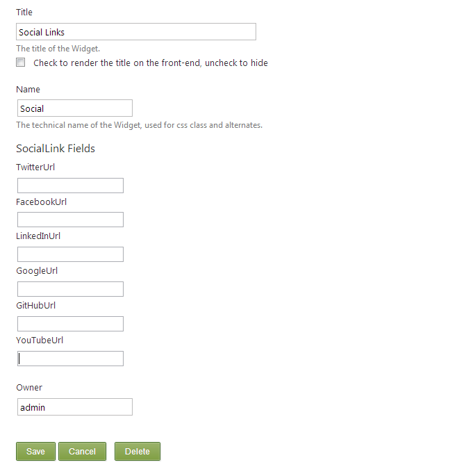Click the Name input containing Social
This screenshot has width=450, height=476.
pyautogui.click(x=74, y=108)
